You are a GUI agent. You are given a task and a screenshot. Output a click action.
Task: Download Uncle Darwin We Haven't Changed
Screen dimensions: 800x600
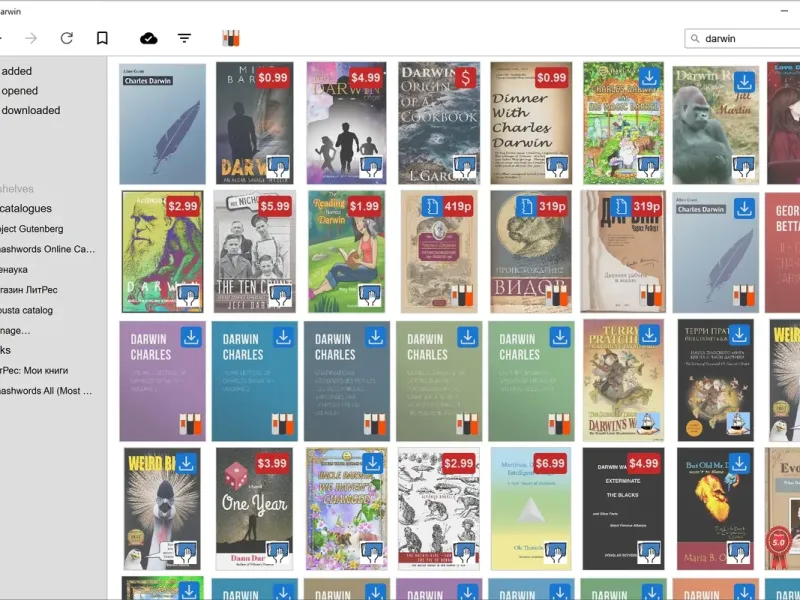coord(372,463)
